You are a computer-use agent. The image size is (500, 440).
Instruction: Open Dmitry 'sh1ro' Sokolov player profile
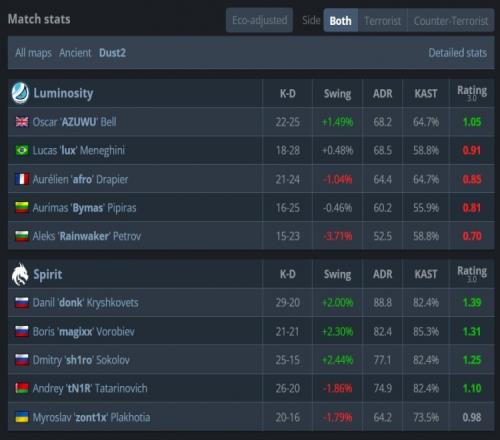81,360
